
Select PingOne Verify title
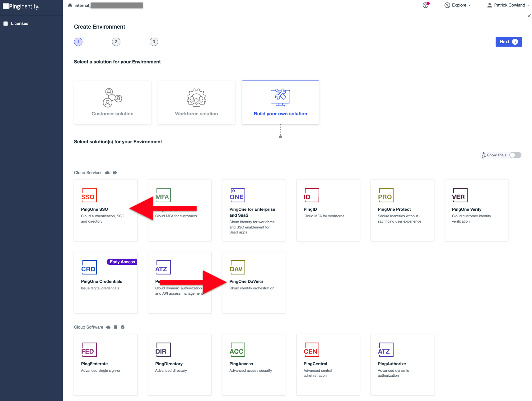pos(467,210)
